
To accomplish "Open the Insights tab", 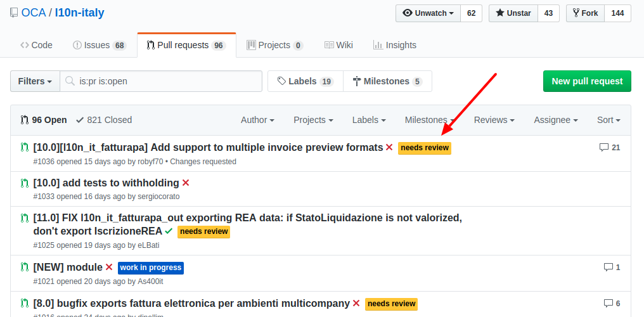I will [395, 45].
